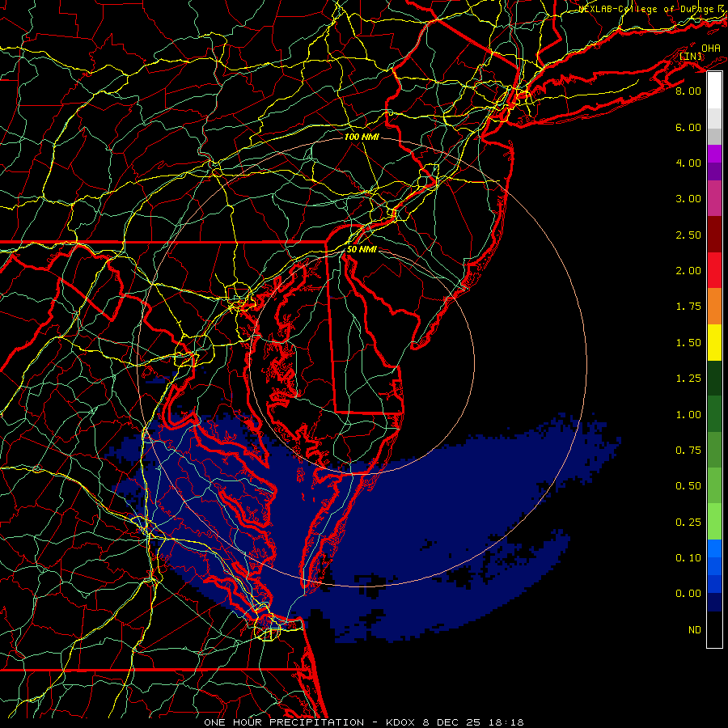Viewport: 728px width, 728px height.
Task: Click the bright red 2.00 legend swatch
Action: 714,270
